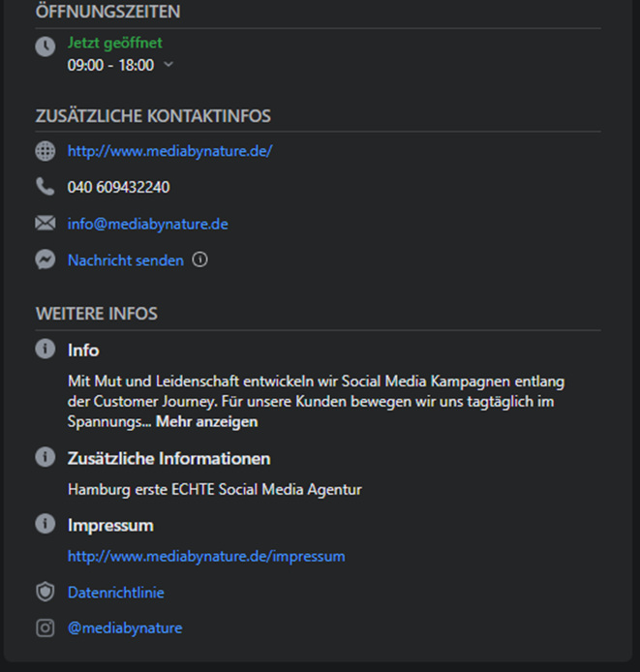Click the clock icon beside opening hours
This screenshot has height=672, width=640.
[45, 46]
